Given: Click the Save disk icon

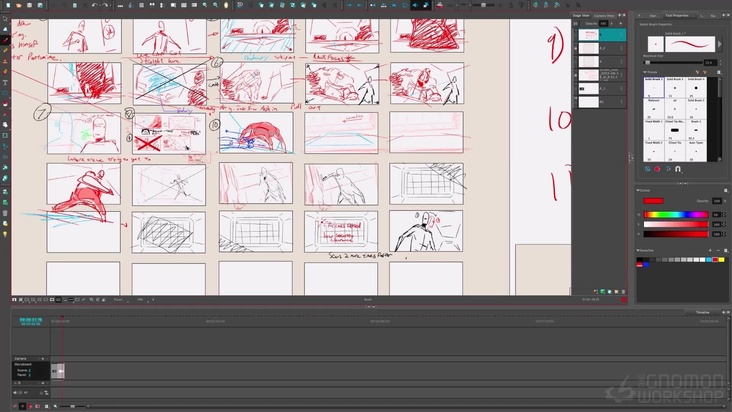Looking at the screenshot, I should [x=29, y=5].
